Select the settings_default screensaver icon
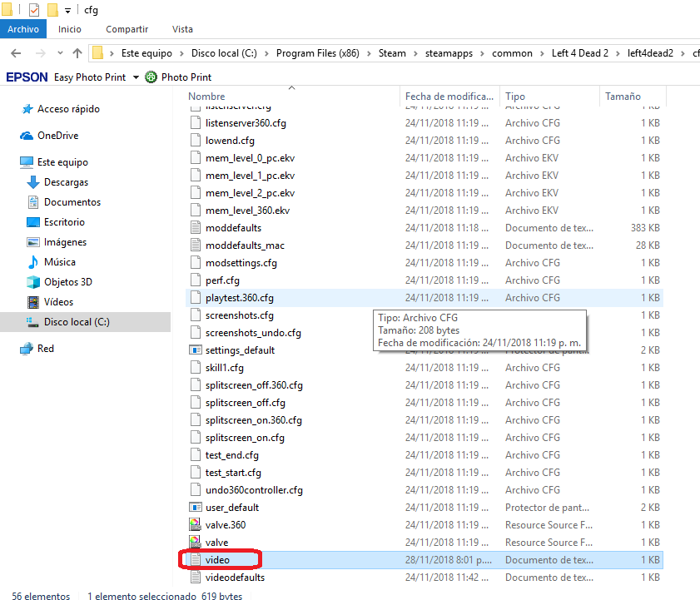The width and height of the screenshot is (700, 600). 196,350
